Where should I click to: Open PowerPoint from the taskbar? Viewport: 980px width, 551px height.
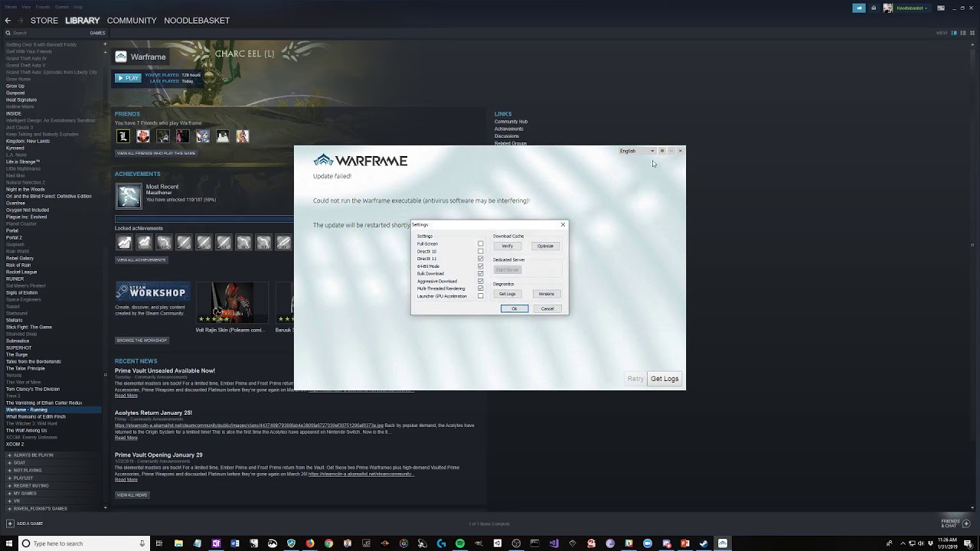pyautogui.click(x=685, y=543)
